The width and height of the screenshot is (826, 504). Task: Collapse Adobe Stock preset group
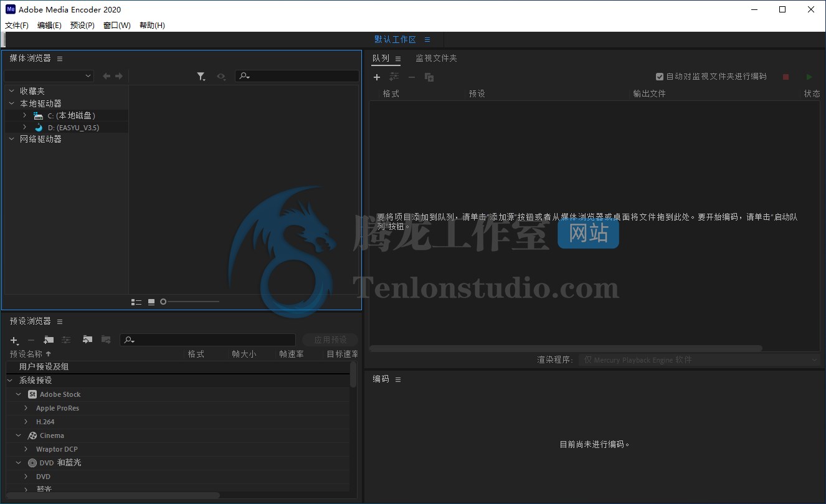coord(19,394)
